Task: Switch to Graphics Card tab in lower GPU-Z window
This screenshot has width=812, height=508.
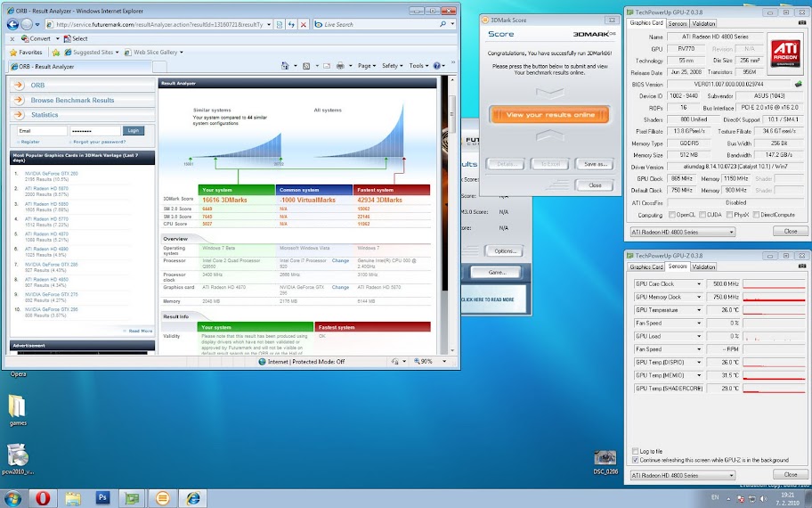Action: click(x=646, y=267)
